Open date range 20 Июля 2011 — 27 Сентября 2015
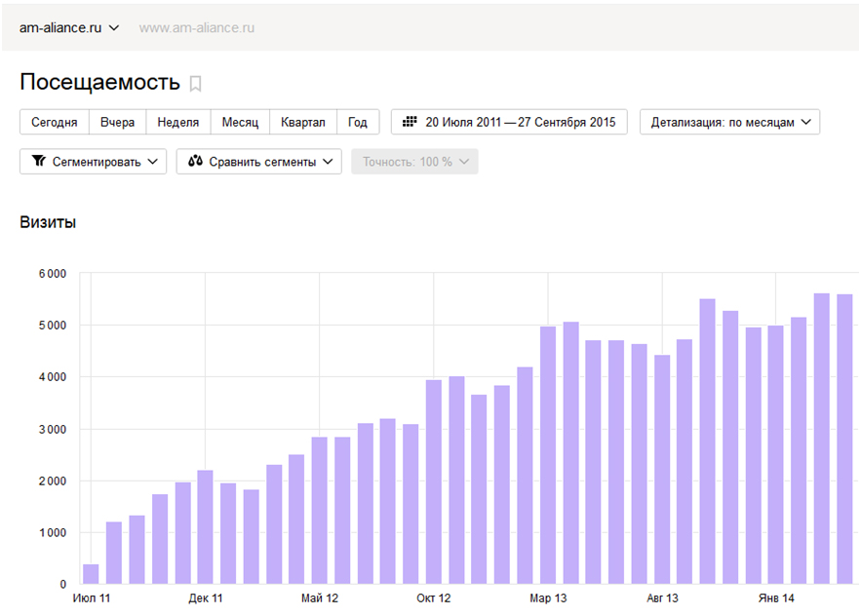861x616 pixels. click(509, 122)
